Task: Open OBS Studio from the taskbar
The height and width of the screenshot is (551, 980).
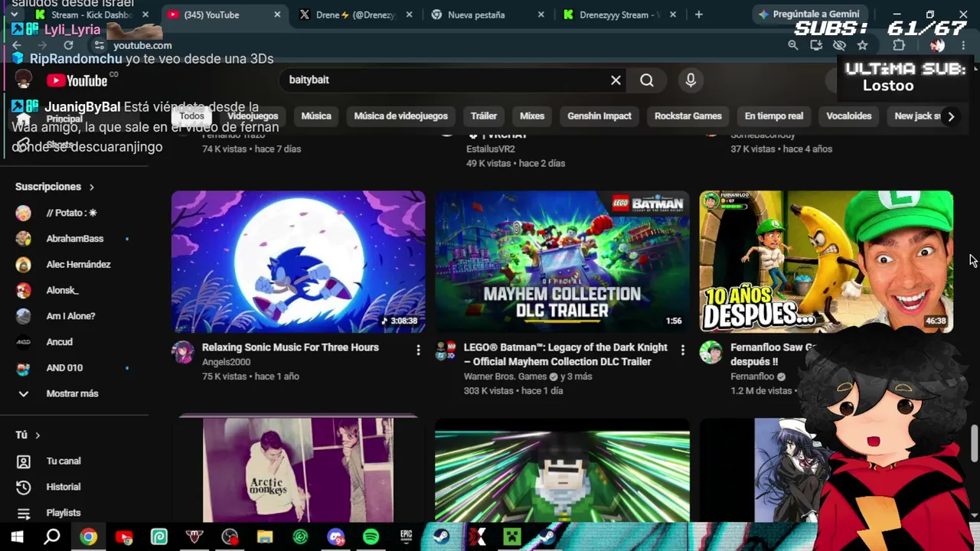Action: [230, 537]
